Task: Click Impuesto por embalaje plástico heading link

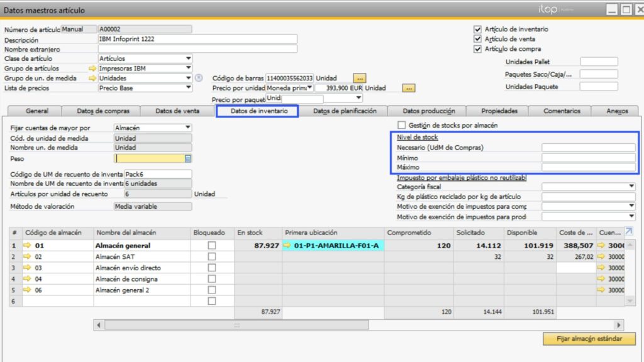Action: [x=462, y=178]
